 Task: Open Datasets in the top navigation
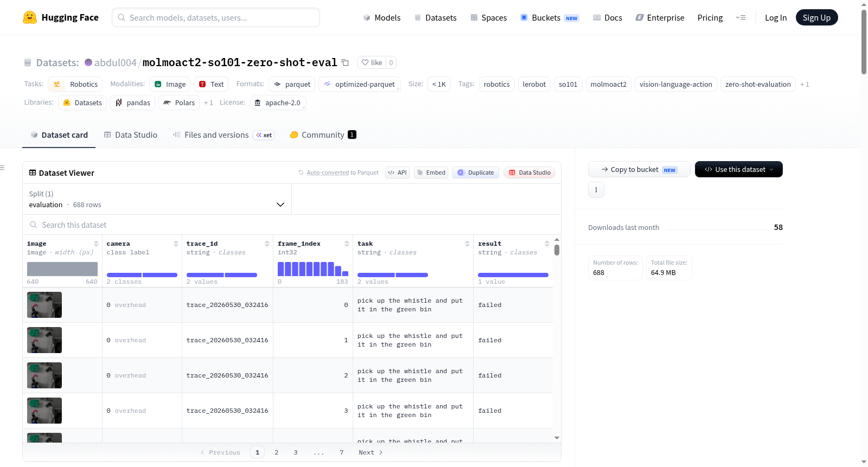coord(435,17)
